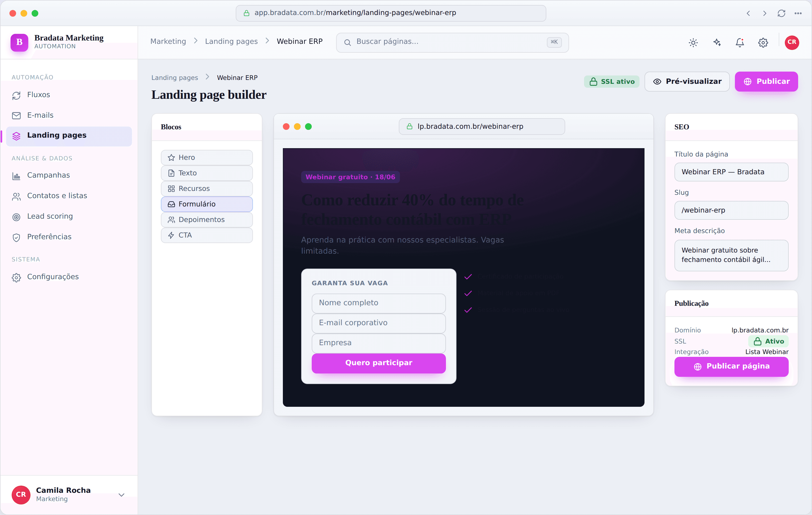Add the Texto block
Image resolution: width=812 pixels, height=515 pixels.
(x=207, y=173)
